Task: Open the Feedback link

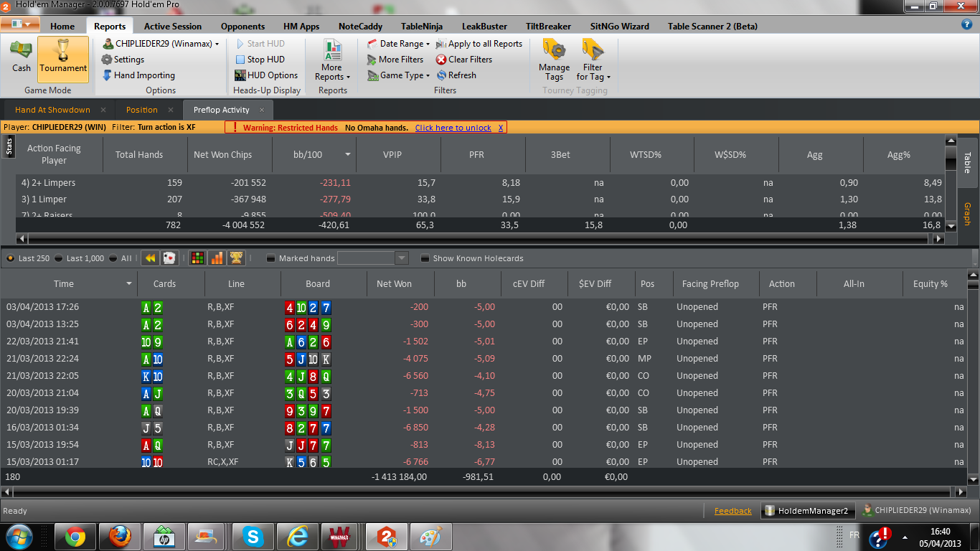Action: click(732, 511)
